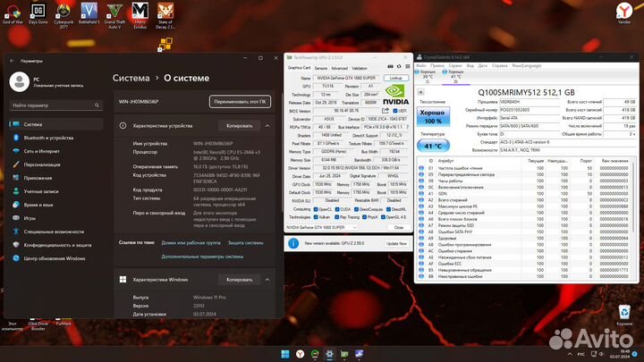Toggle the DirectCompute checkbox in GPU-Z
Screen dimensions: 644x362
tap(356, 209)
